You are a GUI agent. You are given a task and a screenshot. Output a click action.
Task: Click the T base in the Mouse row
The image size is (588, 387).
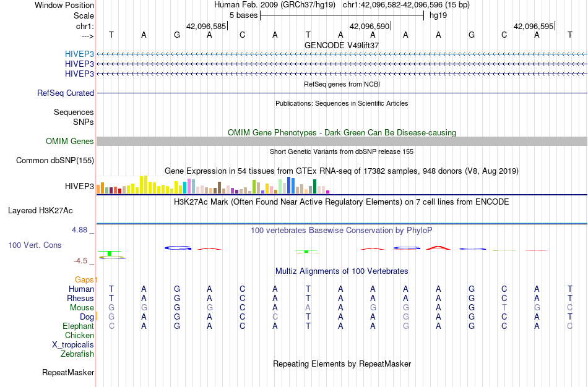(504, 308)
